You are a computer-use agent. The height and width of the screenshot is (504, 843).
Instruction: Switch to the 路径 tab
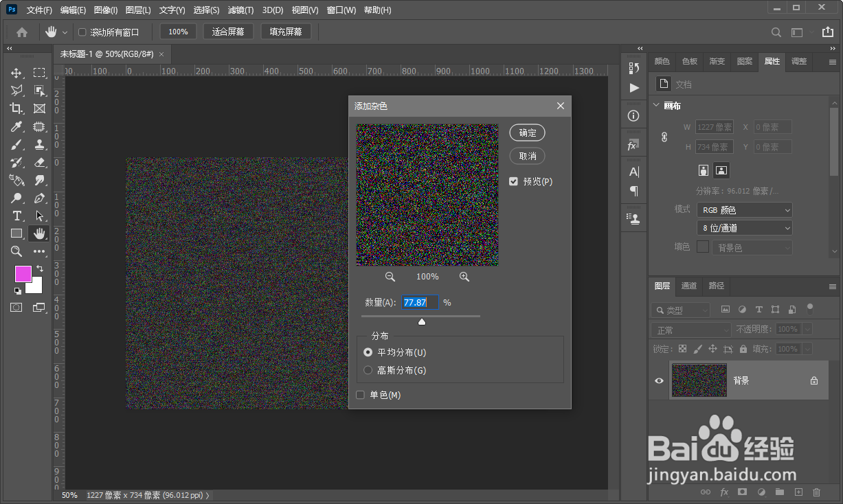coord(717,286)
